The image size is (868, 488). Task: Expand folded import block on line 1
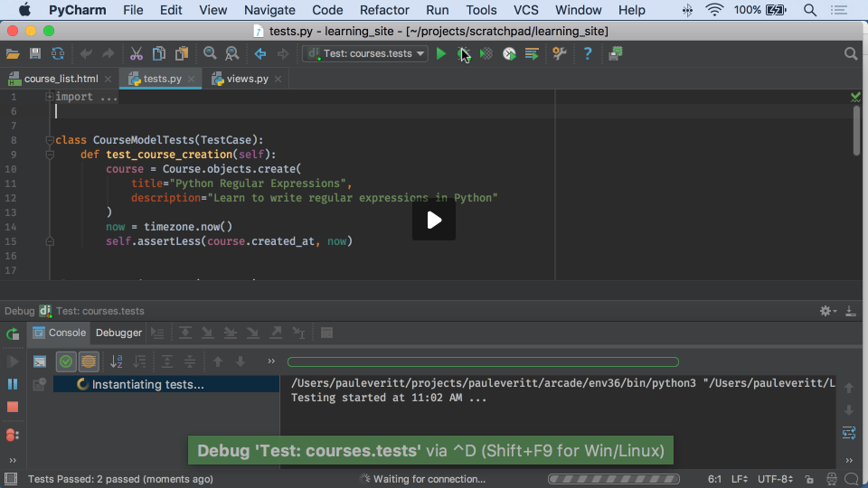coord(49,97)
